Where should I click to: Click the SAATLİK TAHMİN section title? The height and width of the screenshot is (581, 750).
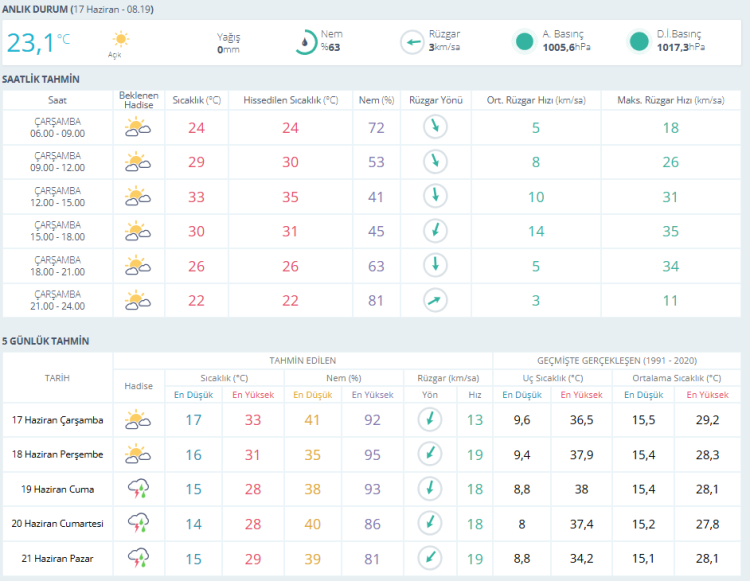click(41, 79)
